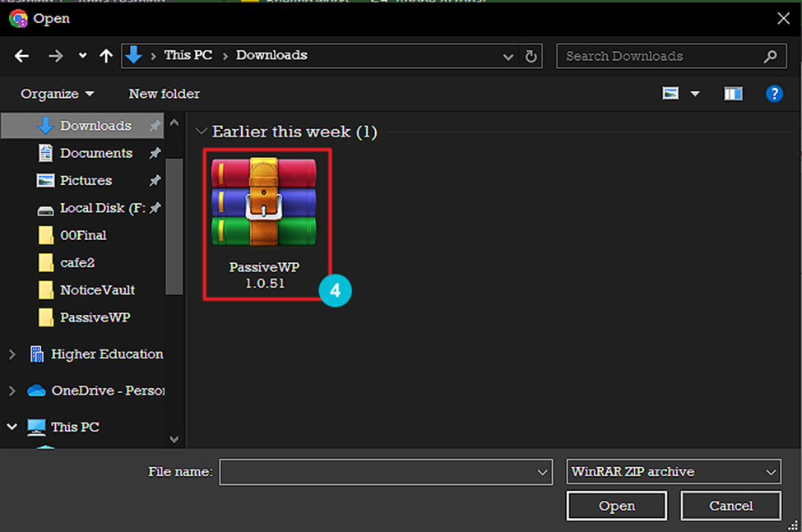
Task: Collapse the This PC node
Action: tap(12, 427)
